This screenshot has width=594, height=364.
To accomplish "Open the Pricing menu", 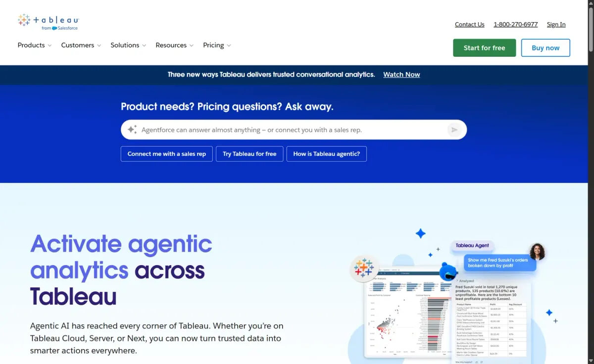I will tap(217, 45).
